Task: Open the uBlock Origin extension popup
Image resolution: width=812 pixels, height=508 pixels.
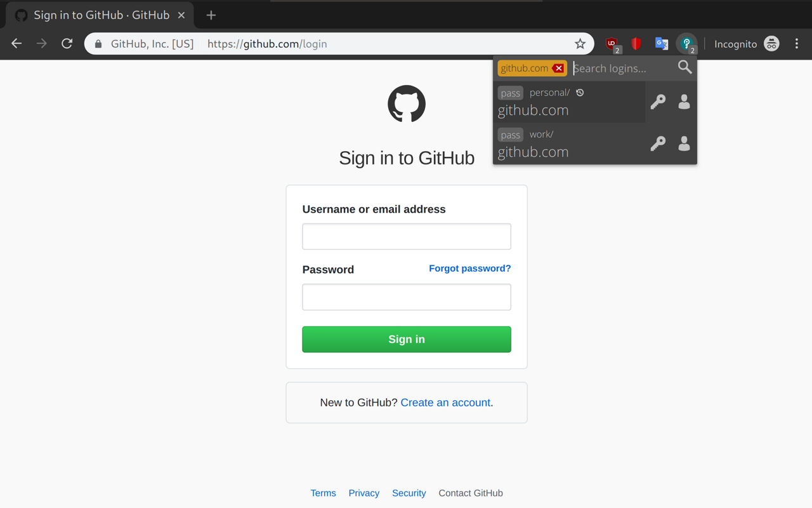Action: 611,44
